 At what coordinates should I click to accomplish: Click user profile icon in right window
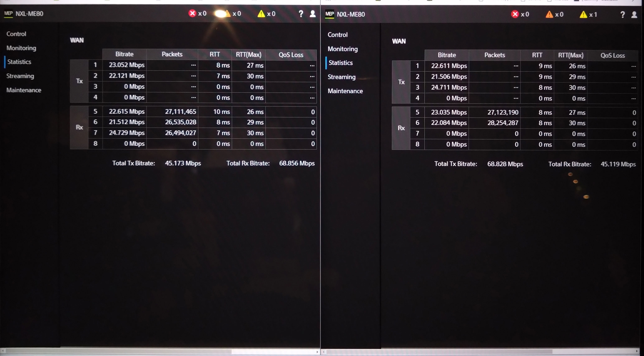(634, 14)
